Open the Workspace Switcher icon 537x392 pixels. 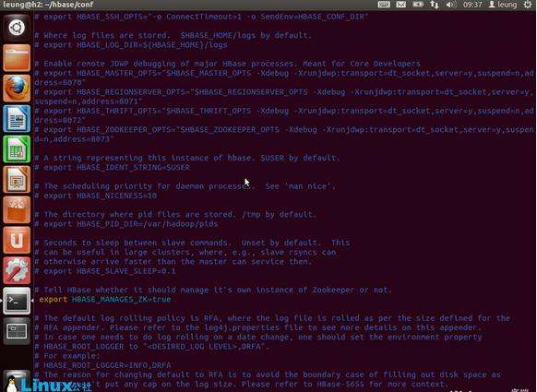(17, 331)
